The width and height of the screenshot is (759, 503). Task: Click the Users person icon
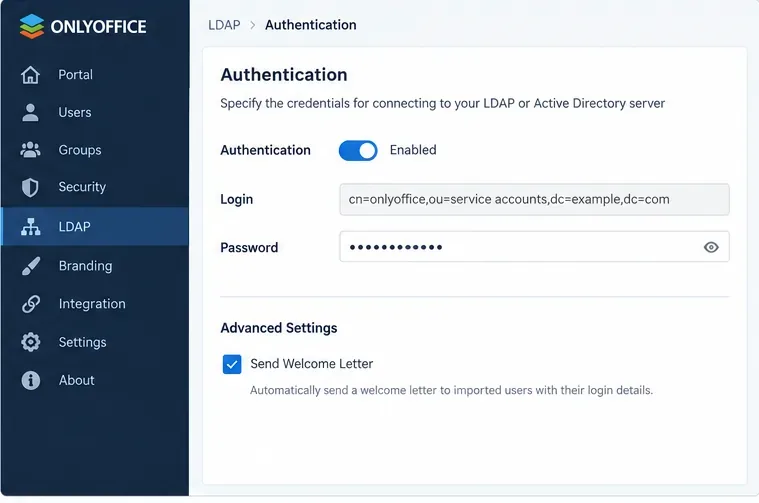coord(30,112)
